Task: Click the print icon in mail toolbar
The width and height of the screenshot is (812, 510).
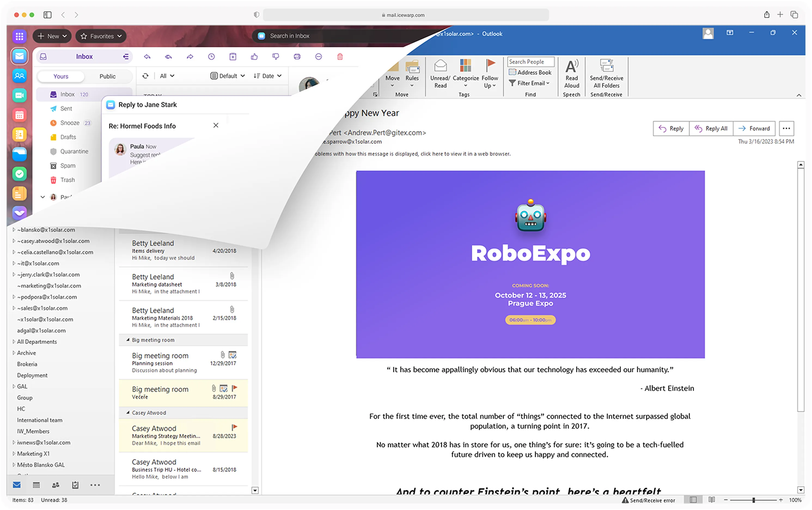Action: (x=297, y=57)
